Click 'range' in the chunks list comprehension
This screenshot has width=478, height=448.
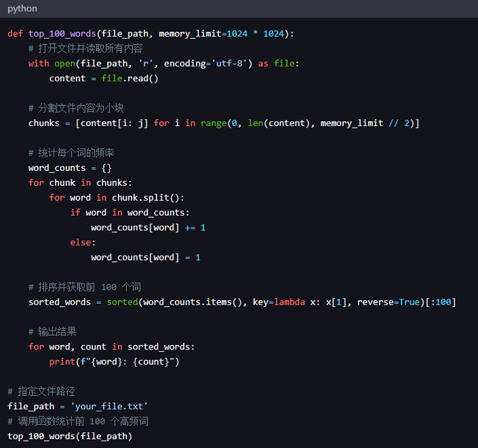214,123
